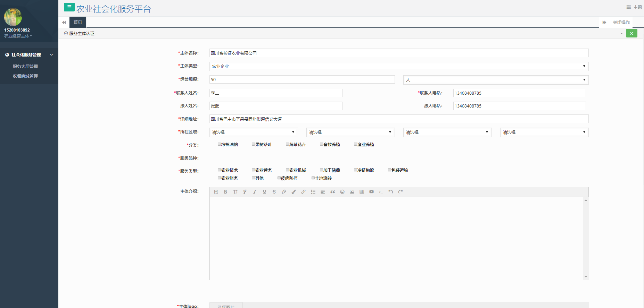Insert a table using the table icon
644x308 pixels.
click(x=362, y=192)
